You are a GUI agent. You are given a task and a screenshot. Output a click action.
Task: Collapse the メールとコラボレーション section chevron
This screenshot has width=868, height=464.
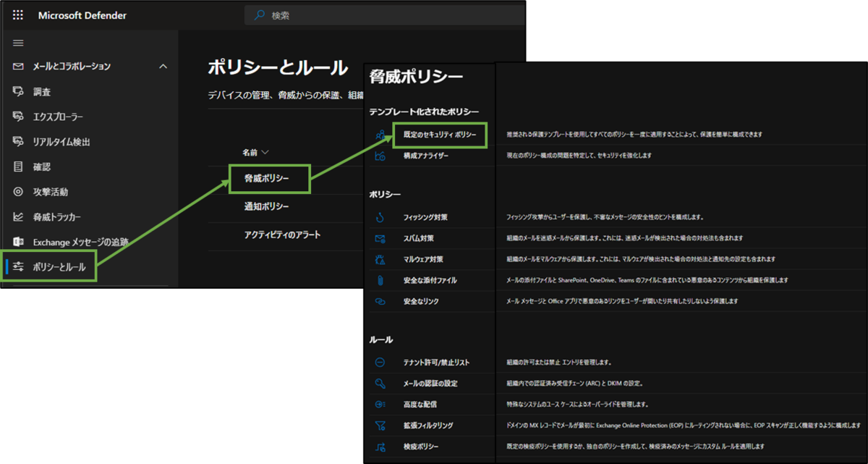163,67
